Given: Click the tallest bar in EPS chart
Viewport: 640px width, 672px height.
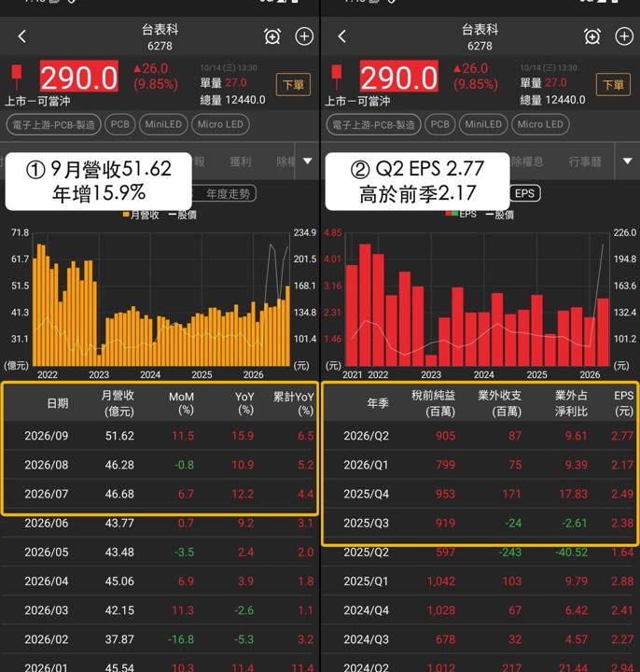Looking at the screenshot, I should (365, 304).
